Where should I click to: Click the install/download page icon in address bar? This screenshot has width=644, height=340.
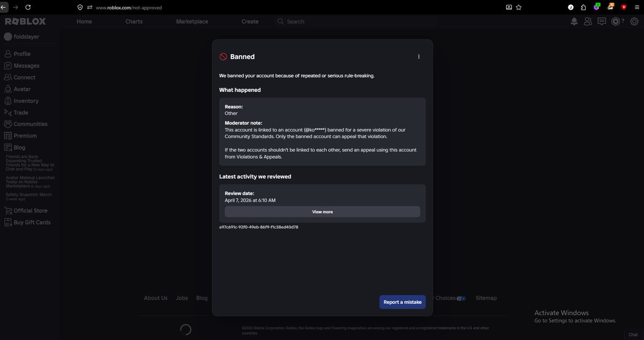[509, 8]
